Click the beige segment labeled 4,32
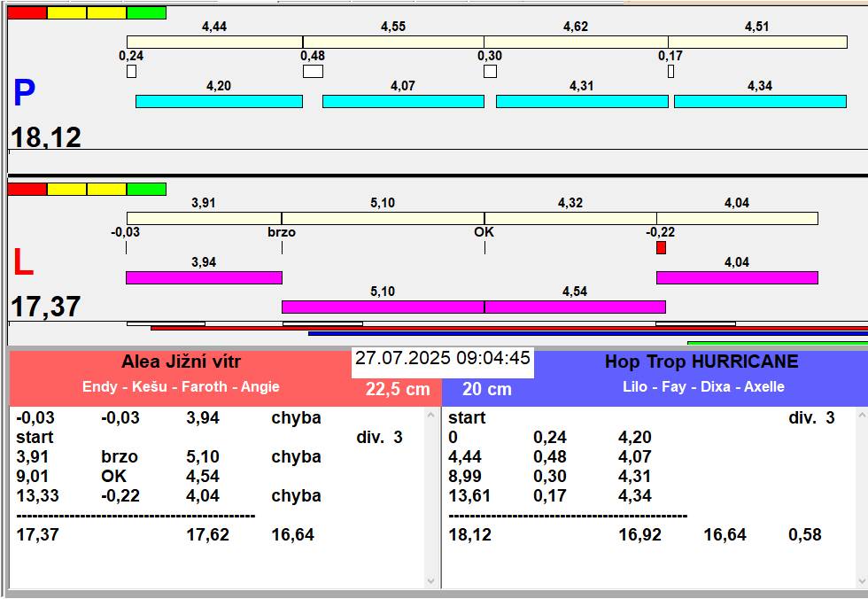 coord(570,218)
